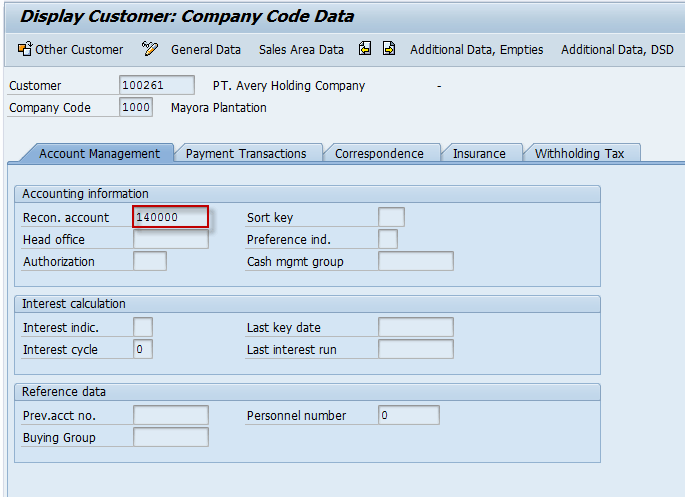
Task: Click the Recon. account field
Action: (170, 217)
